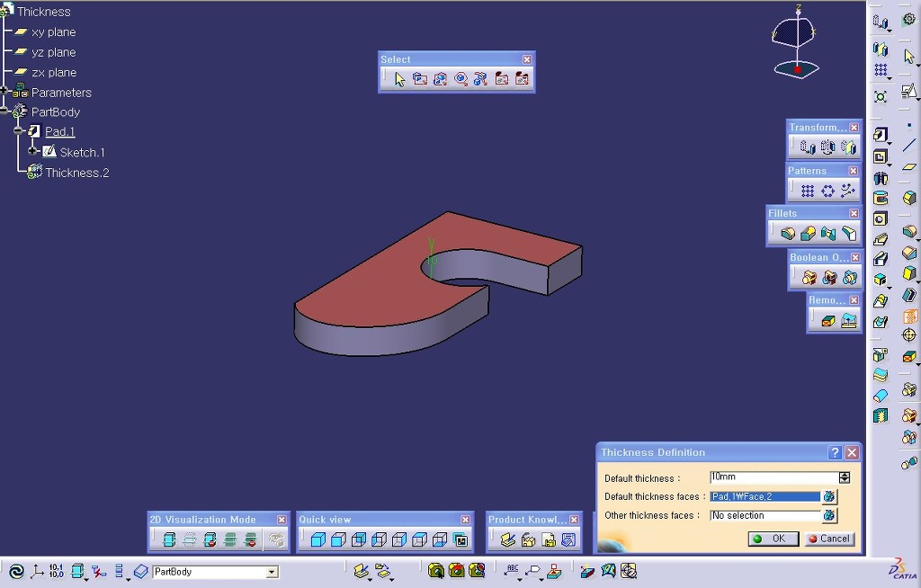This screenshot has width=921, height=588.
Task: Click OK in Thickness Definition dialog
Action: pyautogui.click(x=770, y=539)
